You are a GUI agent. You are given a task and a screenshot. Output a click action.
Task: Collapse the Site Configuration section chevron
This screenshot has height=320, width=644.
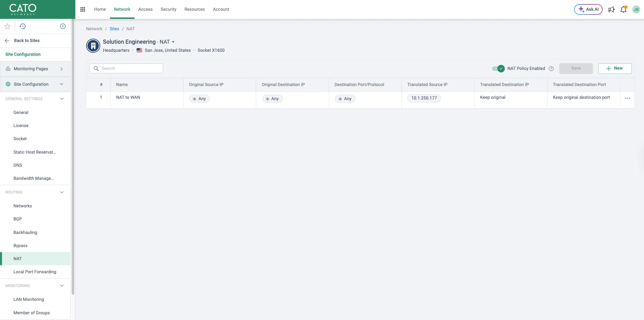point(62,84)
